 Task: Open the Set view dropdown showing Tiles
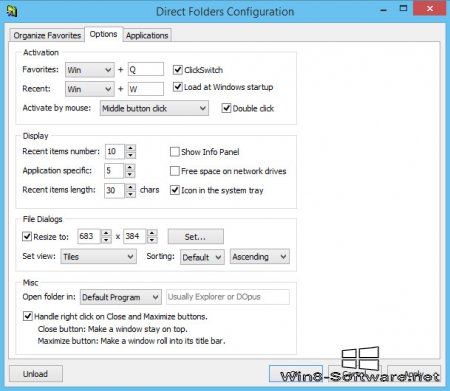pos(98,257)
